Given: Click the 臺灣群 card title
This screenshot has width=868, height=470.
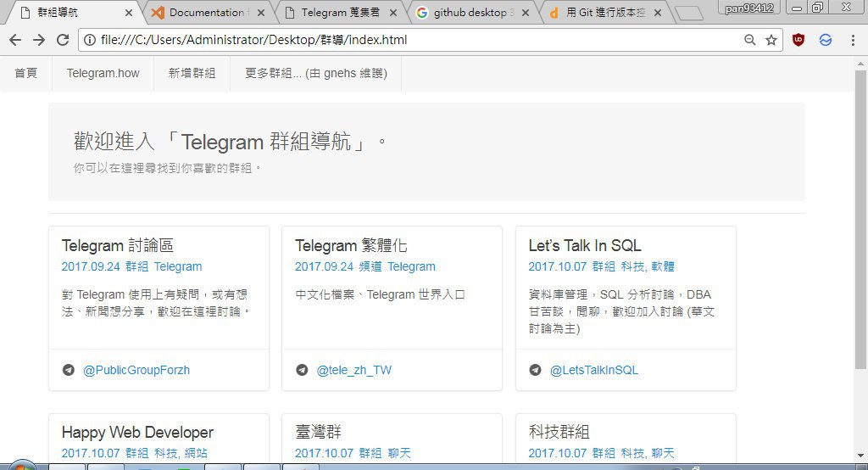Looking at the screenshot, I should click(x=319, y=433).
